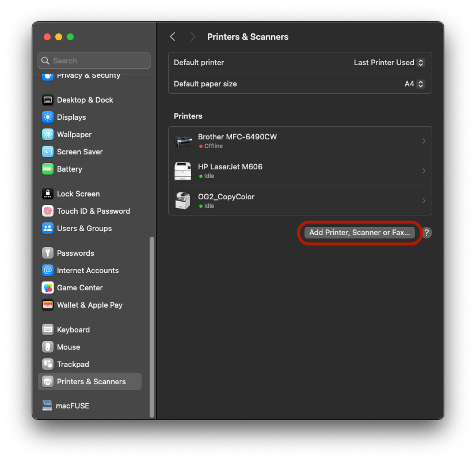Navigate back using the back arrow
Viewport: 476px width, 462px height.
[x=172, y=36]
